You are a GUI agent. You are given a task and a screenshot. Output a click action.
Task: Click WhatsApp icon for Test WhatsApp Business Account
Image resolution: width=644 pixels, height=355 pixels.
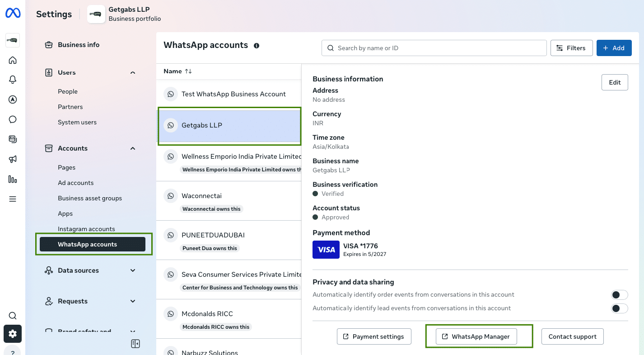click(x=171, y=94)
